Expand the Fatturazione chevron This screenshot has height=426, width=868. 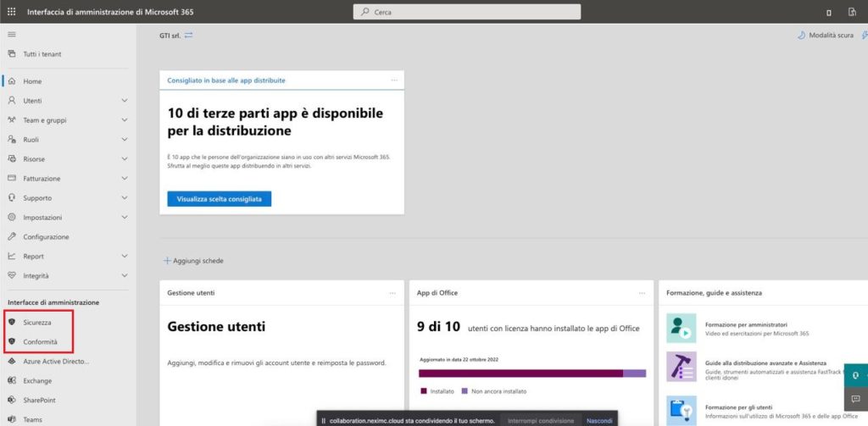click(x=125, y=178)
